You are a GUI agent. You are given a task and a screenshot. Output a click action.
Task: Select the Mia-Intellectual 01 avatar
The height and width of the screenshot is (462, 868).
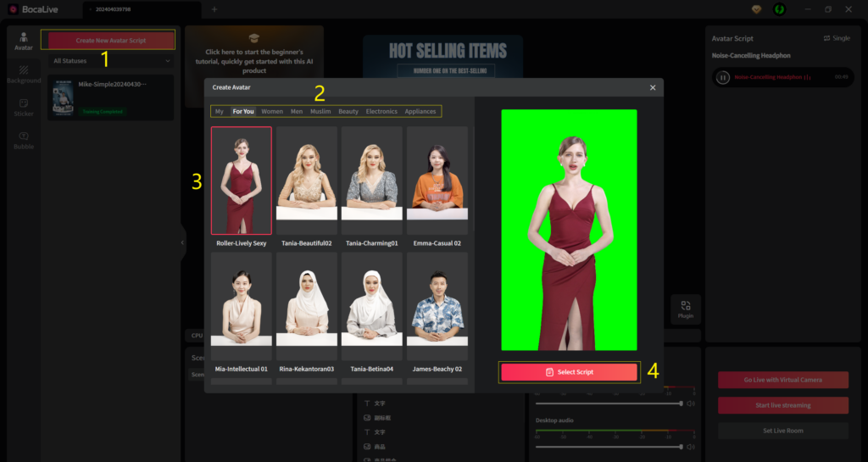[x=242, y=307]
